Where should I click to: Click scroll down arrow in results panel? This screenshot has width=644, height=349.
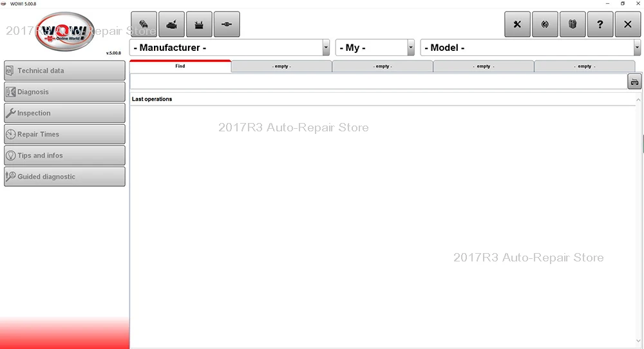click(638, 341)
